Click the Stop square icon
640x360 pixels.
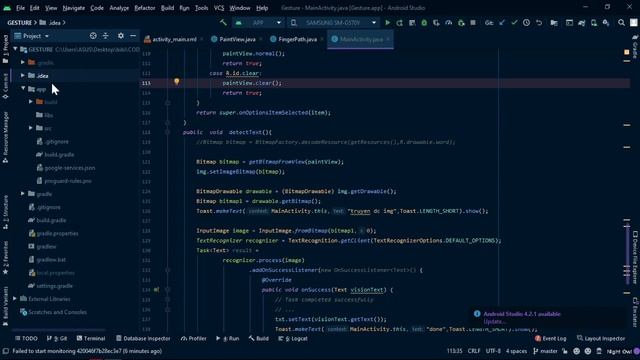click(473, 23)
